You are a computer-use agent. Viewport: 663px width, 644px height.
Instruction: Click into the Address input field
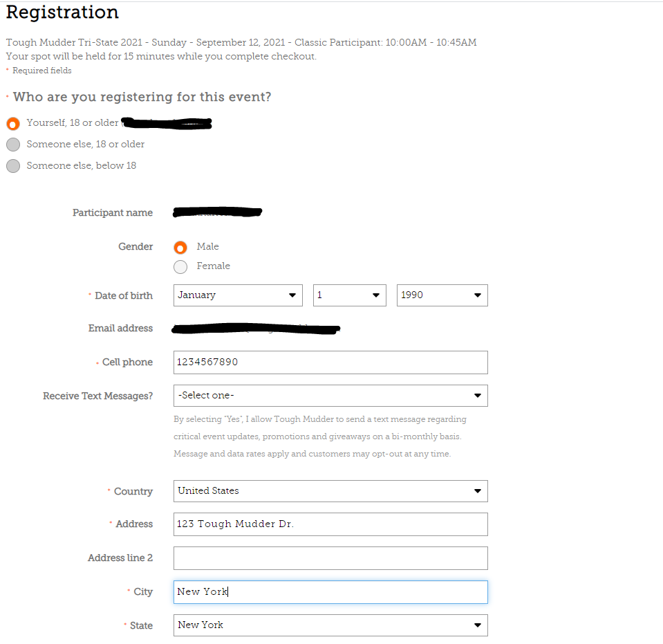click(x=330, y=524)
